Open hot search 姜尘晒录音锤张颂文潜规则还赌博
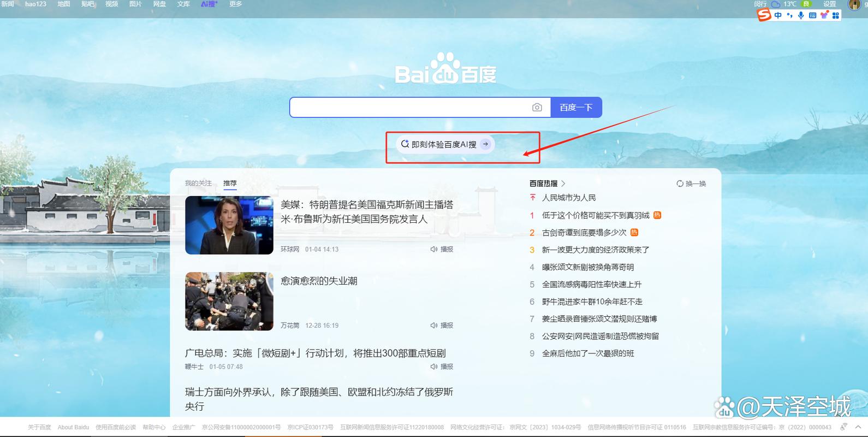This screenshot has height=437, width=868. click(x=599, y=319)
